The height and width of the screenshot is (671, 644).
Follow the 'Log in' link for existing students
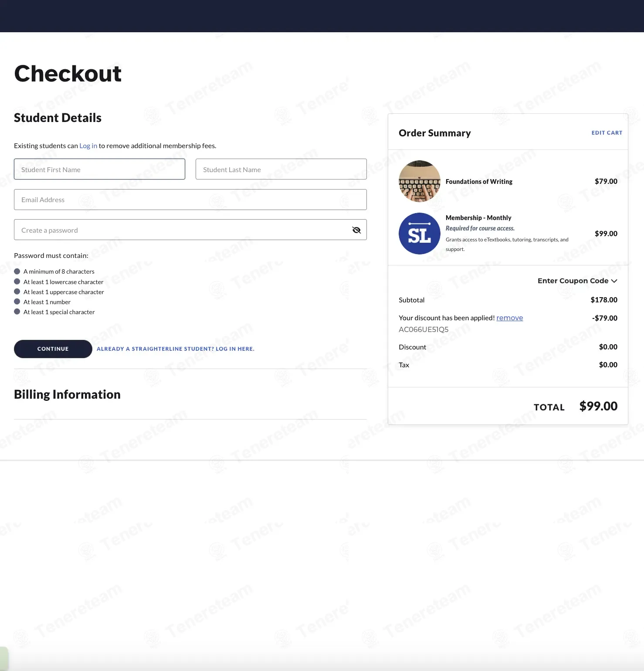coord(88,146)
